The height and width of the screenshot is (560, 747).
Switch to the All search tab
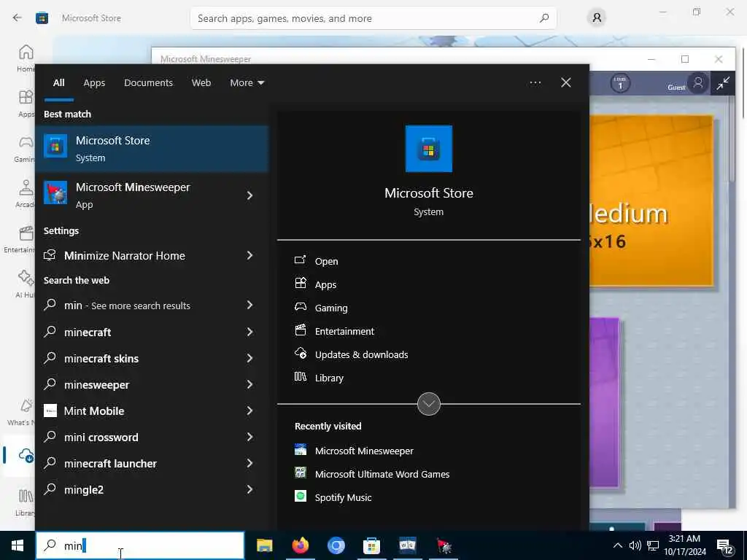click(58, 83)
